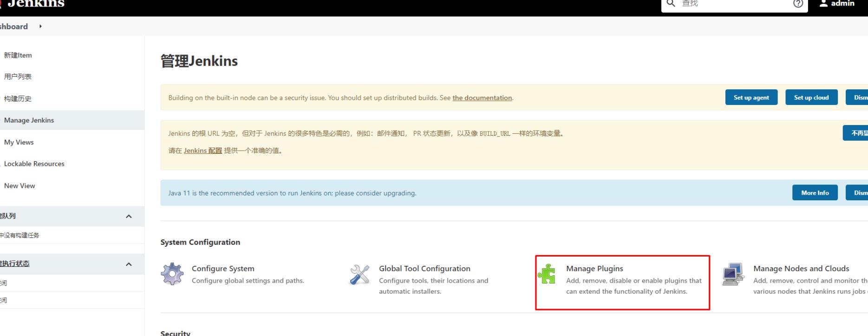Screen dimensions: 868x336
Task: Open Configure System link
Action: 223,269
